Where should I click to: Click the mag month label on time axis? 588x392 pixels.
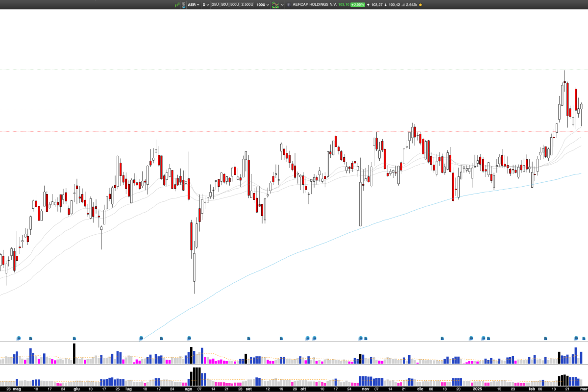17,389
